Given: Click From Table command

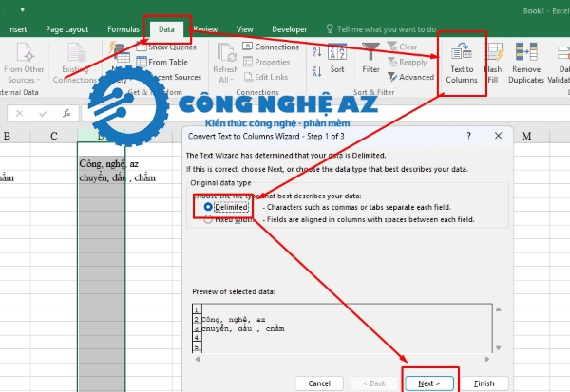Looking at the screenshot, I should (162, 62).
